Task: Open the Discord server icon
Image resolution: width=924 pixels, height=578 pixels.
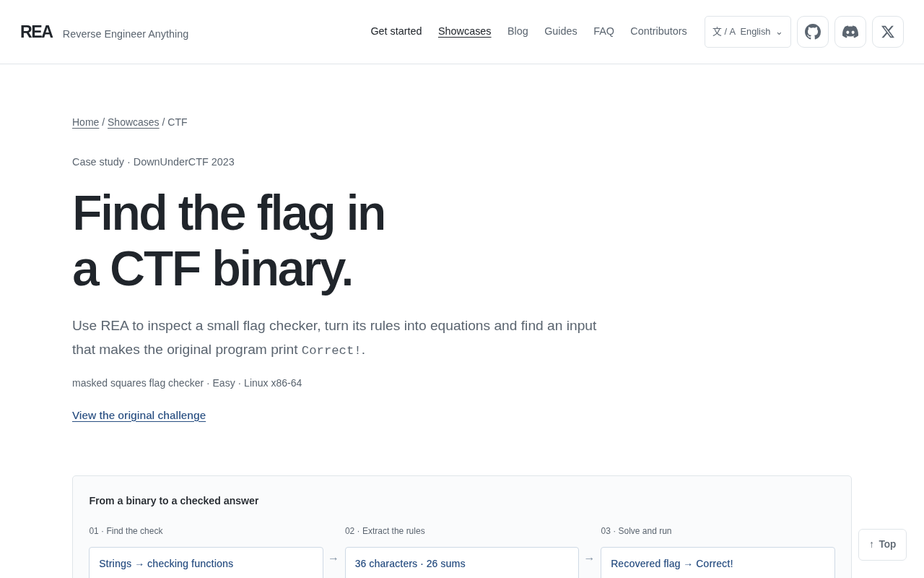Action: (850, 32)
